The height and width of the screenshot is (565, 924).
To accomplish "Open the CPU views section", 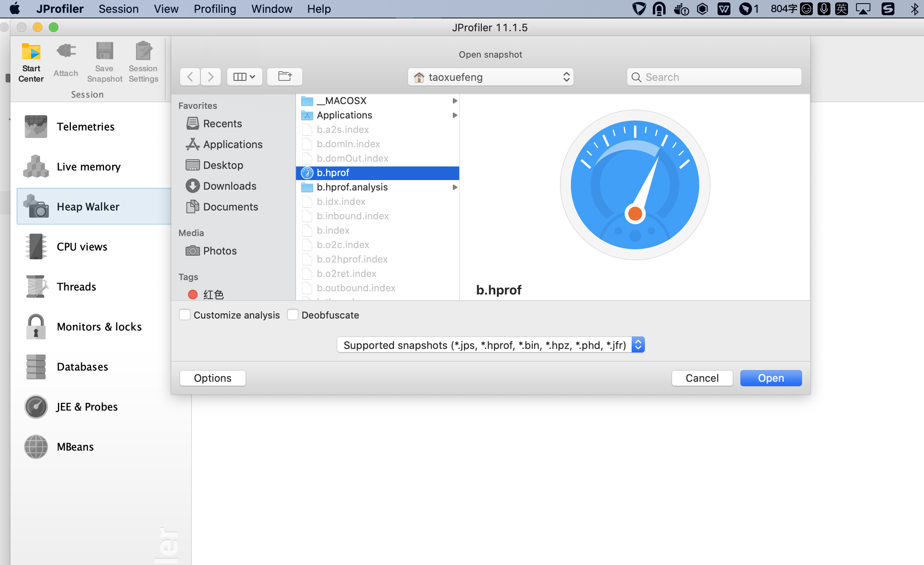I will click(x=82, y=246).
